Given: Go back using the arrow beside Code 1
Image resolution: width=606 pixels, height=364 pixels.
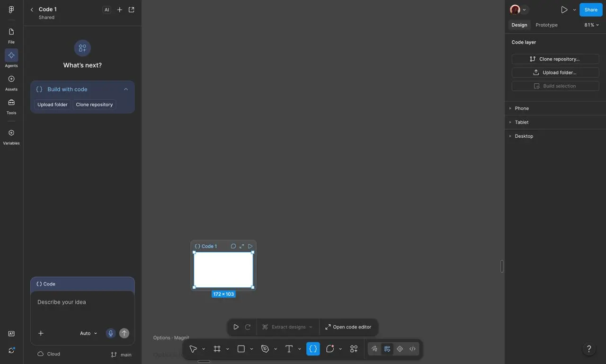Looking at the screenshot, I should coord(32,9).
